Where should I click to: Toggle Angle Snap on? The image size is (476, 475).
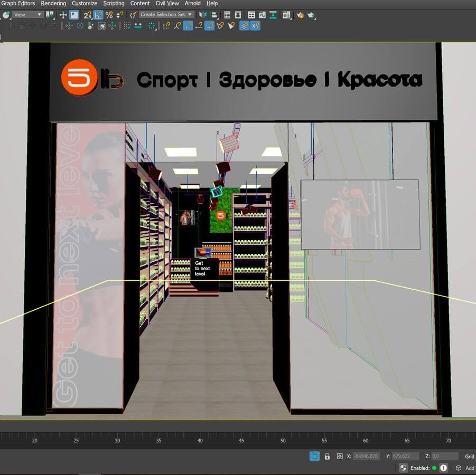[99, 15]
